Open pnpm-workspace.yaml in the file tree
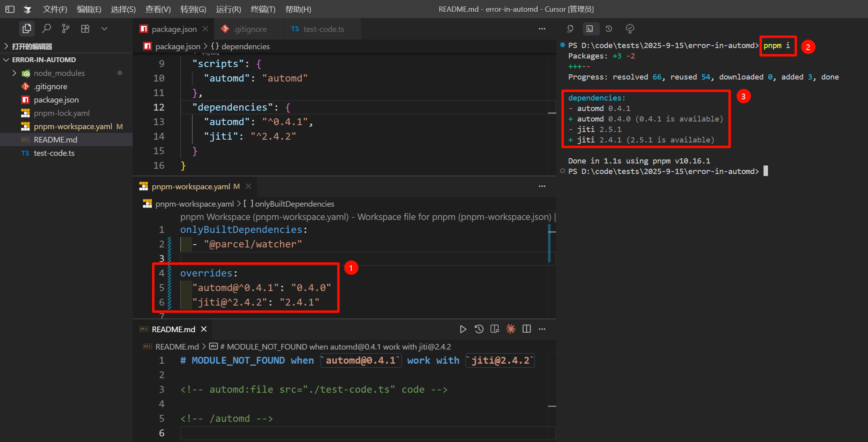This screenshot has width=868, height=442. click(x=66, y=126)
